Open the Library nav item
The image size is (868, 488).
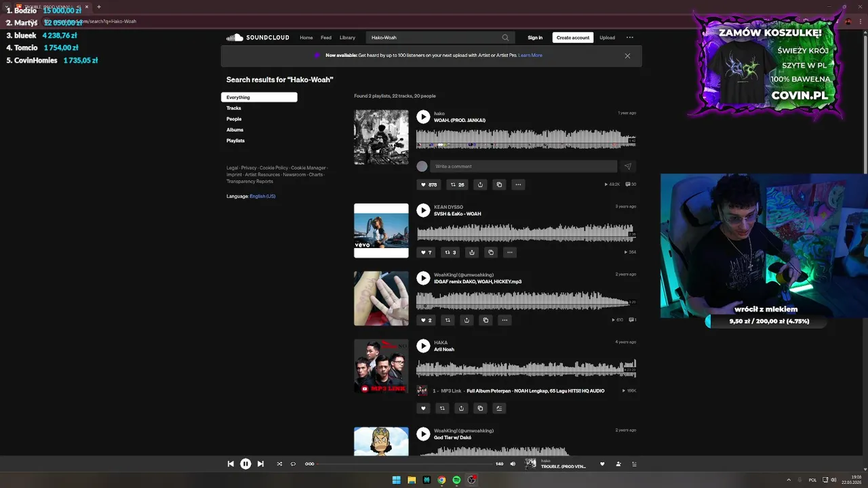(347, 37)
